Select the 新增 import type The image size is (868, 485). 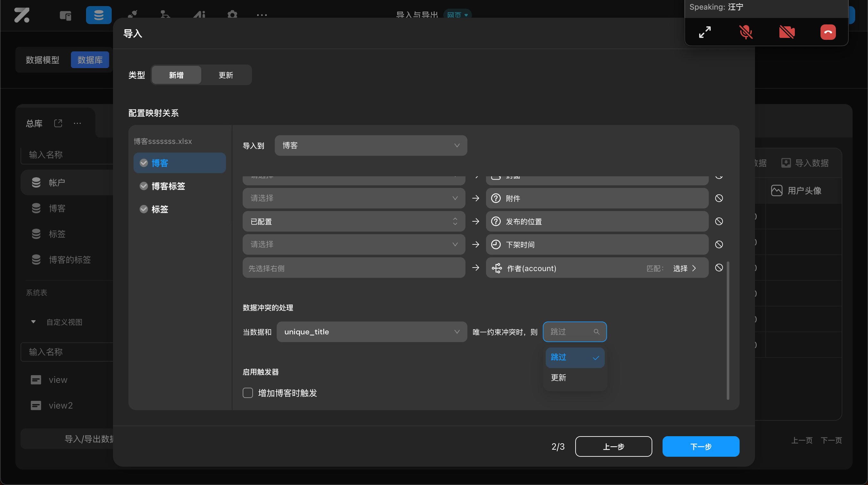pos(176,75)
